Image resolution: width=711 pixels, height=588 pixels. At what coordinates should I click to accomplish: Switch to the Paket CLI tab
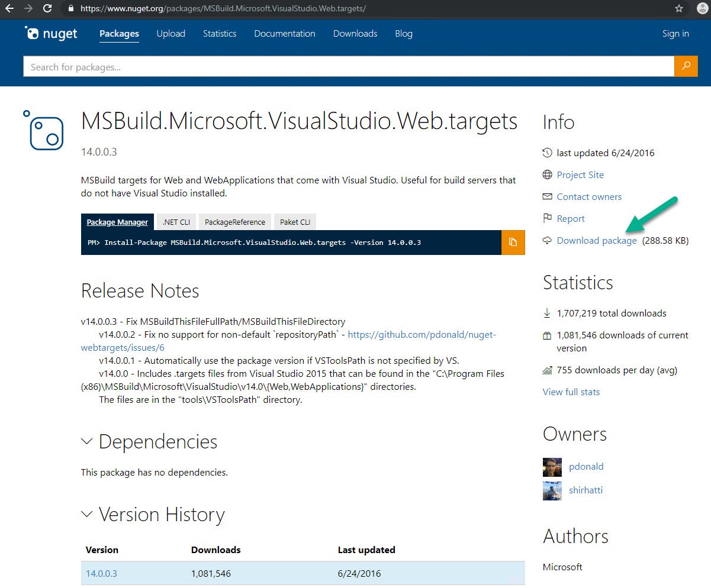[x=295, y=222]
